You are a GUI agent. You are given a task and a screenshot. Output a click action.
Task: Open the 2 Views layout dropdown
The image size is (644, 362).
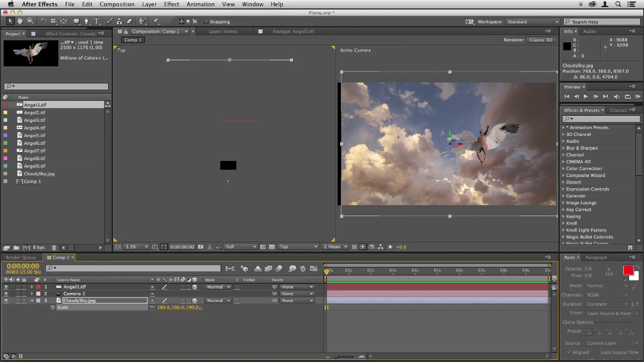coord(335,247)
